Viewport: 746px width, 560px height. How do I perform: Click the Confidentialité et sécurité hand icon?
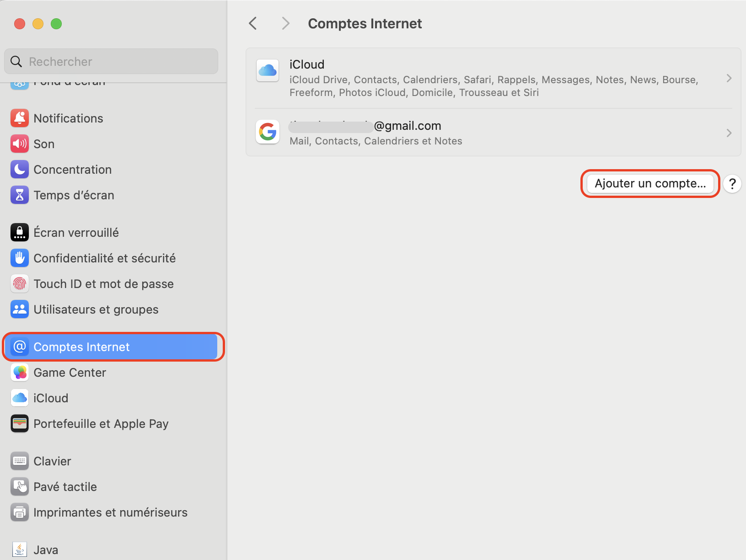point(20,258)
